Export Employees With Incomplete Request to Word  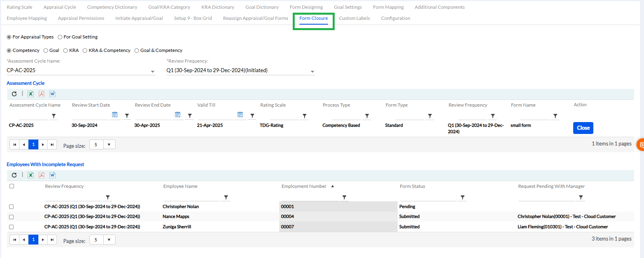click(52, 175)
